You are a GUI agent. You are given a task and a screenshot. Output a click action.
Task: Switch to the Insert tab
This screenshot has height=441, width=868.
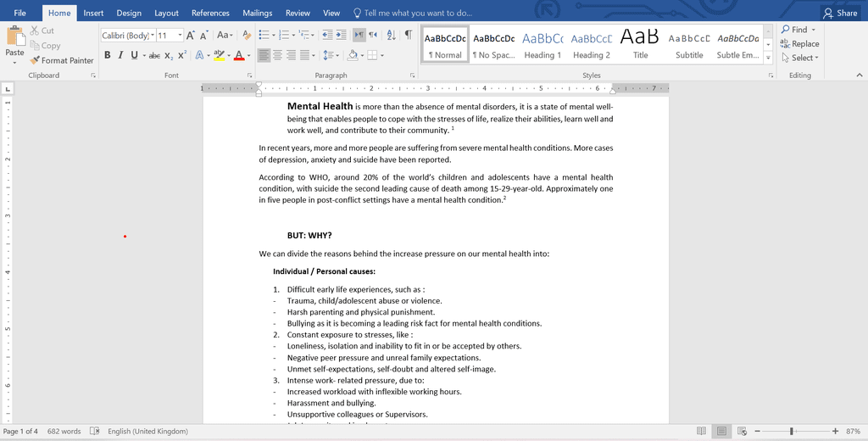(93, 13)
